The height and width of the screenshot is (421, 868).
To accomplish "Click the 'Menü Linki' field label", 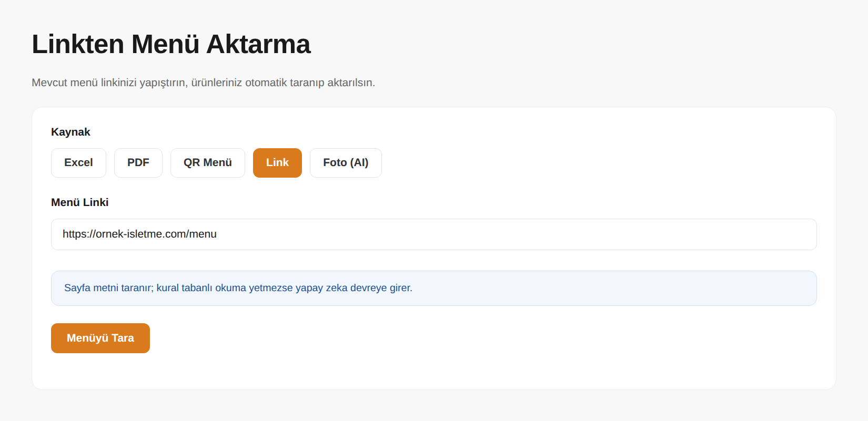I will (x=79, y=202).
